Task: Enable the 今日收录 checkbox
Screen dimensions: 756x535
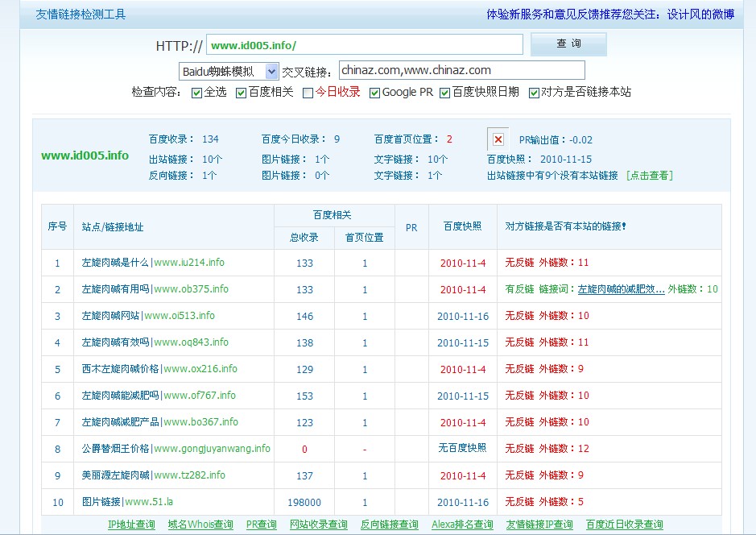Action: 308,93
